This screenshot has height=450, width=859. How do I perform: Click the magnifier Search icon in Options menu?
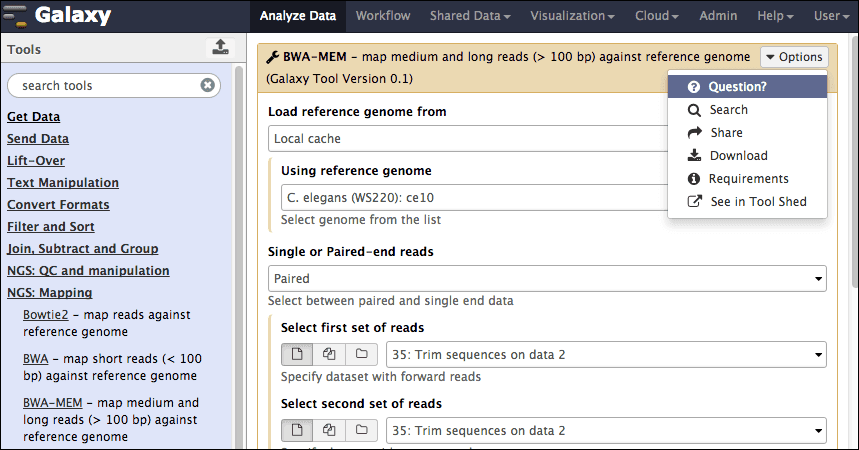[694, 110]
